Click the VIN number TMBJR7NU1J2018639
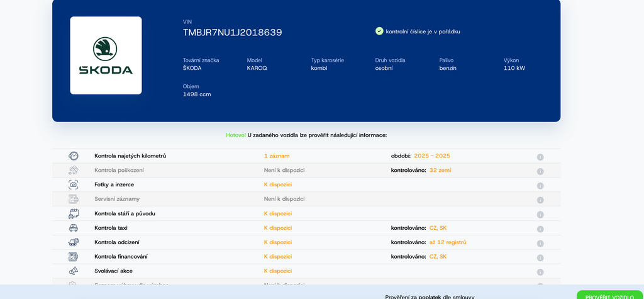Viewport: 644px width, 299px height. 232,32
